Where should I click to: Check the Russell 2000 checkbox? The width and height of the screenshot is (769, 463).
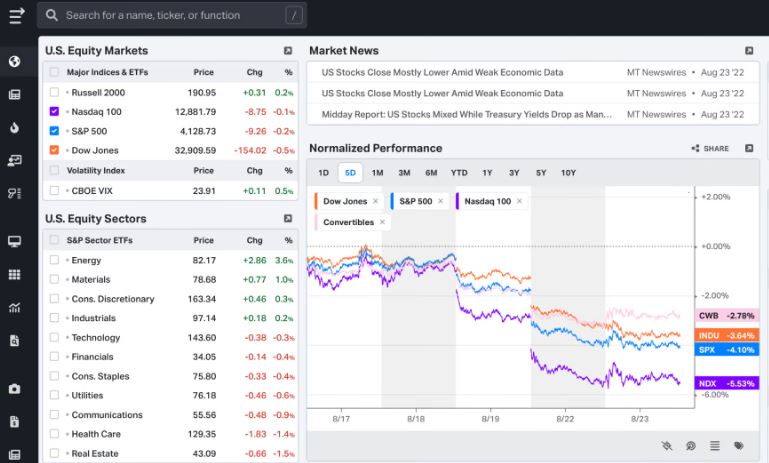[x=54, y=92]
